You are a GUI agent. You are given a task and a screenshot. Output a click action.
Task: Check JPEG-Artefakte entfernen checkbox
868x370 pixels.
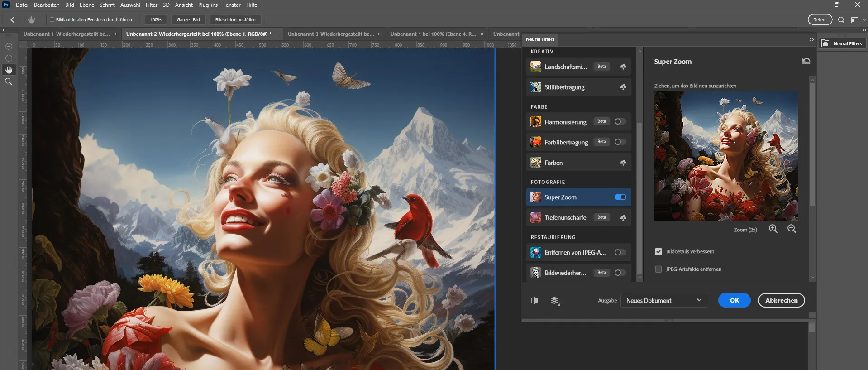point(658,269)
